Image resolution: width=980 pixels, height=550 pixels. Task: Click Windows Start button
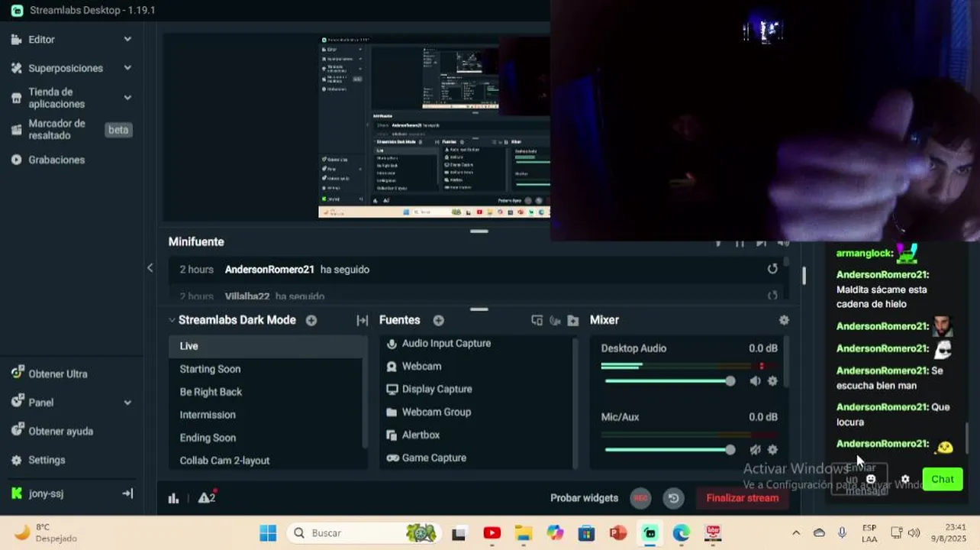[x=268, y=532]
